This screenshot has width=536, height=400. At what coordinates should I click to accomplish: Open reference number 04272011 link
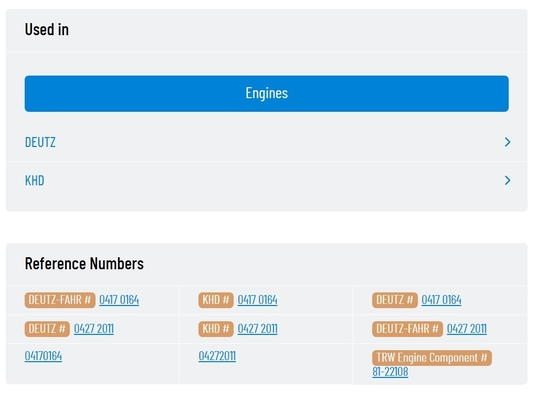point(217,356)
